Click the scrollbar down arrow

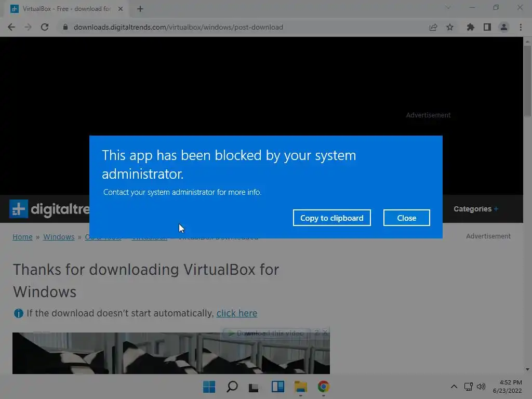527,369
